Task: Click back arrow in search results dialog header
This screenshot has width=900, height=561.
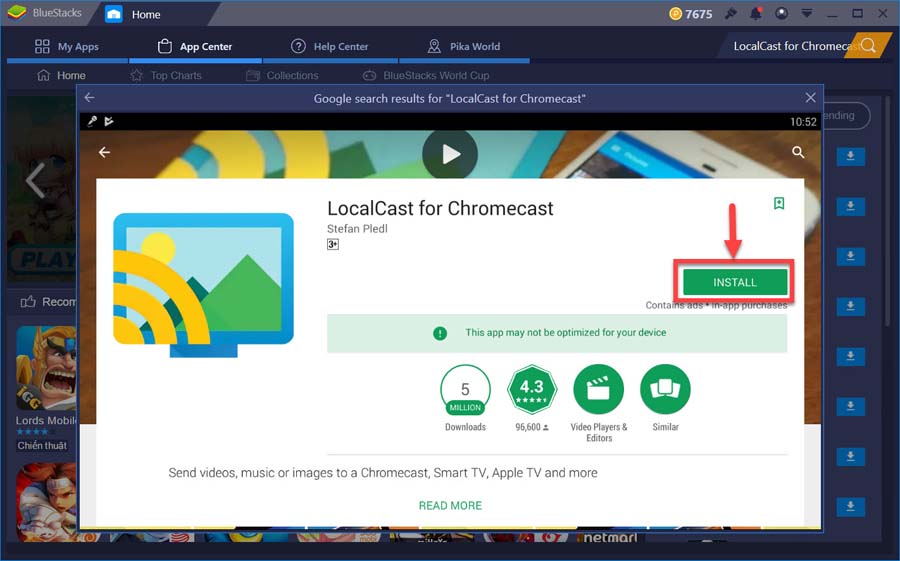Action: [90, 98]
